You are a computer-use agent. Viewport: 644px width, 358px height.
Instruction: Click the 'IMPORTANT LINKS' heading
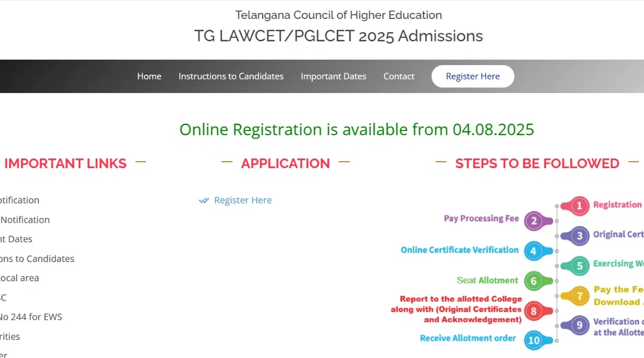(x=65, y=163)
